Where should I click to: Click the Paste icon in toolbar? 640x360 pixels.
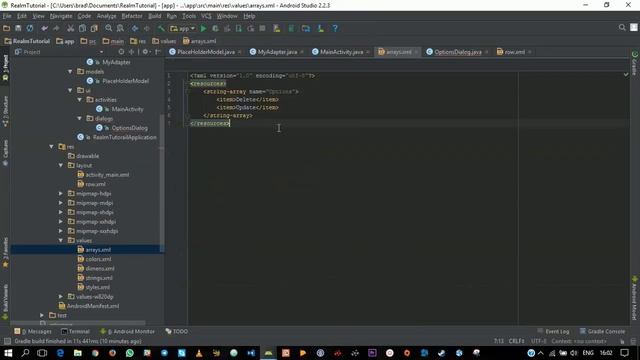coord(94,29)
